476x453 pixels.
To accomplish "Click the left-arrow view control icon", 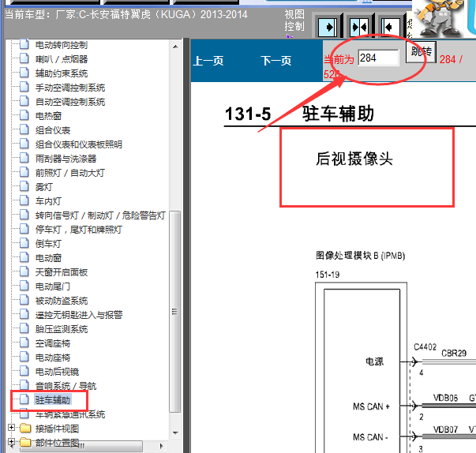I will pyautogui.click(x=391, y=28).
